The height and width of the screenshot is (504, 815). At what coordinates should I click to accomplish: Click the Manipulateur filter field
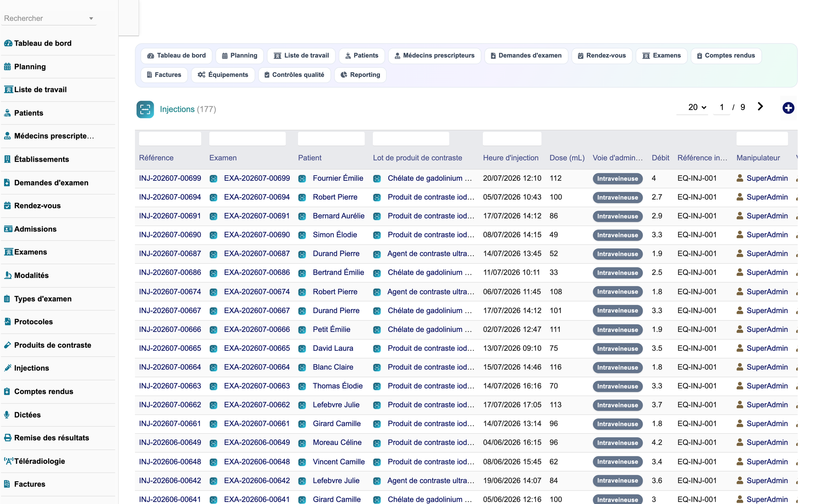762,139
